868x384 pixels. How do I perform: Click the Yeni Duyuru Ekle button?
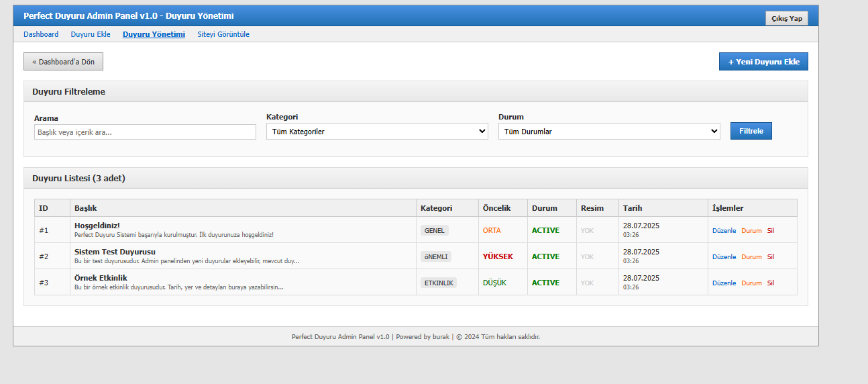coord(763,61)
